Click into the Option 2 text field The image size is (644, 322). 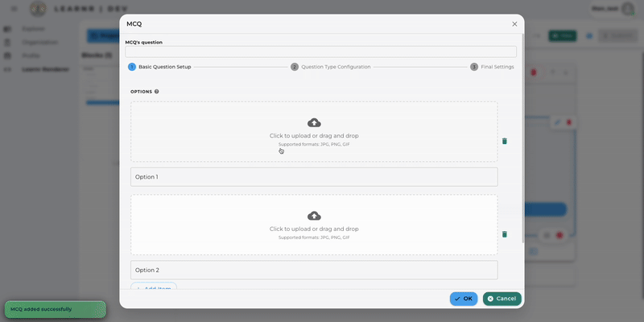pos(314,270)
